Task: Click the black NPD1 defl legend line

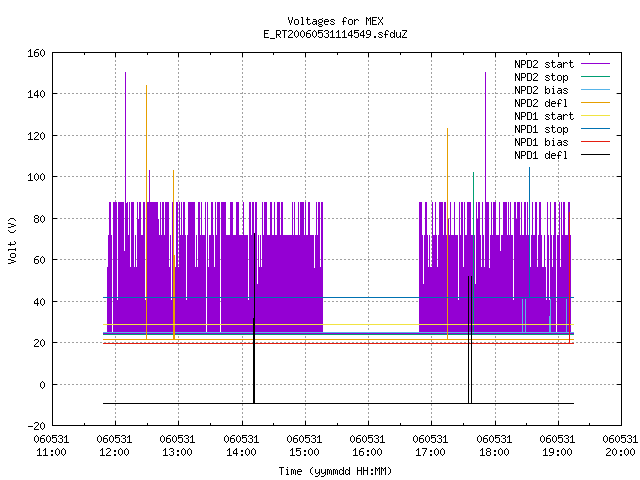Action: coord(595,155)
